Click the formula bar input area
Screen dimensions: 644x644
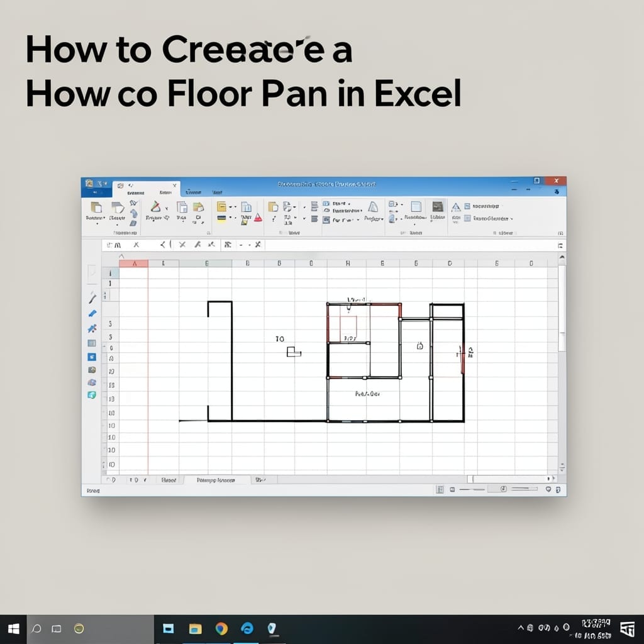click(x=409, y=245)
